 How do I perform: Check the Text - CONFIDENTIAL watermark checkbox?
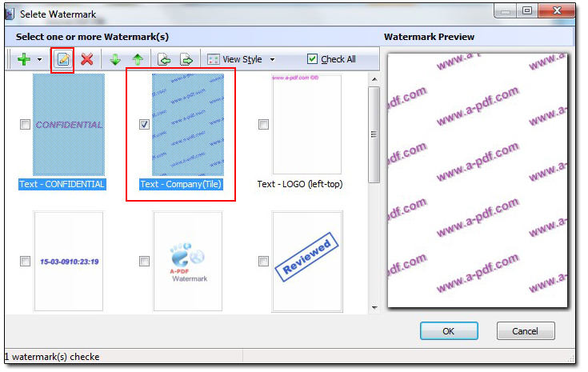click(25, 124)
